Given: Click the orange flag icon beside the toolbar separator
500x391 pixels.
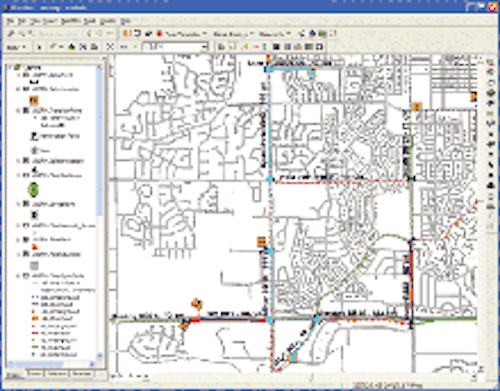Looking at the screenshot, I should pos(127,33).
